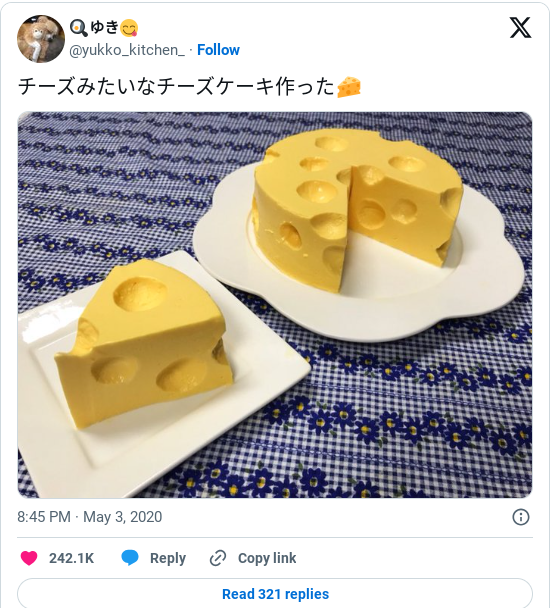Click the frying pan emoji by the name
552x608 pixels.
pos(78,28)
